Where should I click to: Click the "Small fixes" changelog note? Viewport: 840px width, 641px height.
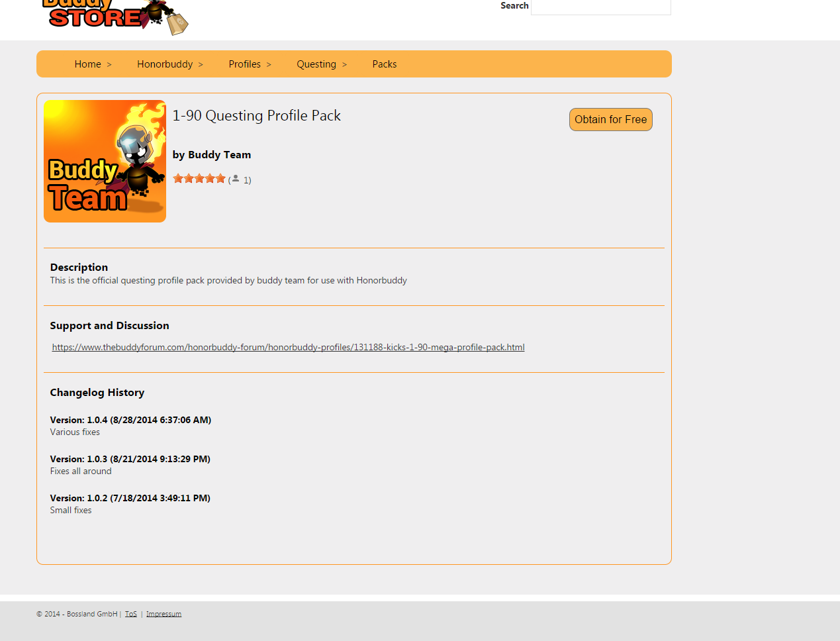71,511
